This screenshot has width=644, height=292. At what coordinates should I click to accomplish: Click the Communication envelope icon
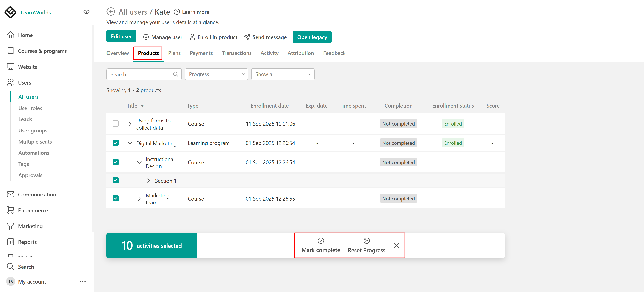coord(11,195)
